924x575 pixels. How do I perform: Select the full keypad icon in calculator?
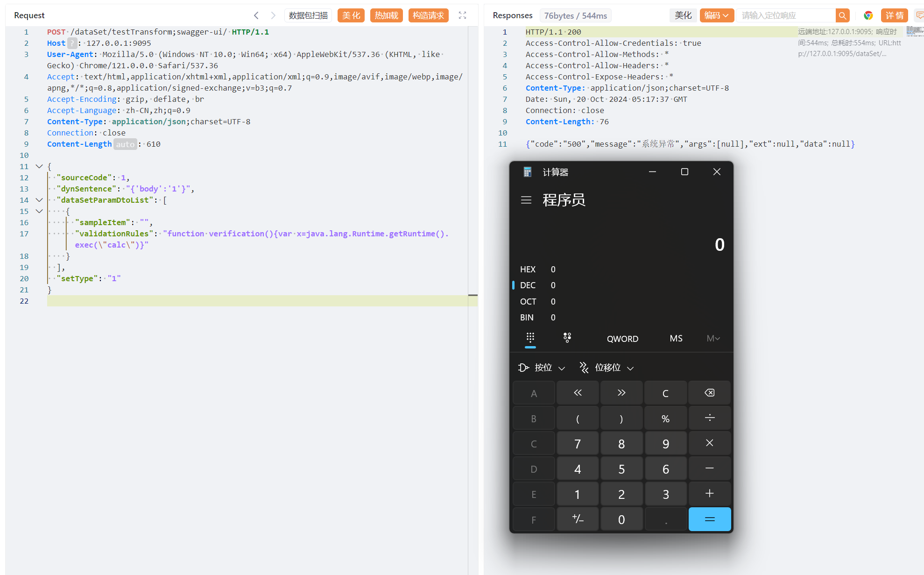tap(530, 338)
